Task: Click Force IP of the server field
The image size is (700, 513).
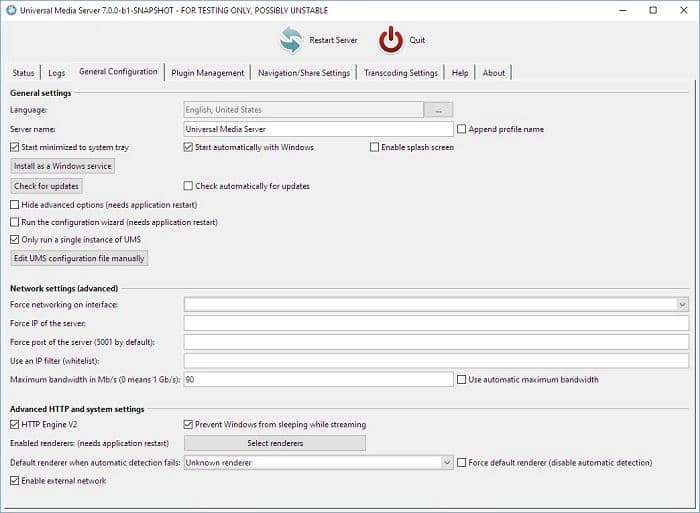Action: coord(436,323)
